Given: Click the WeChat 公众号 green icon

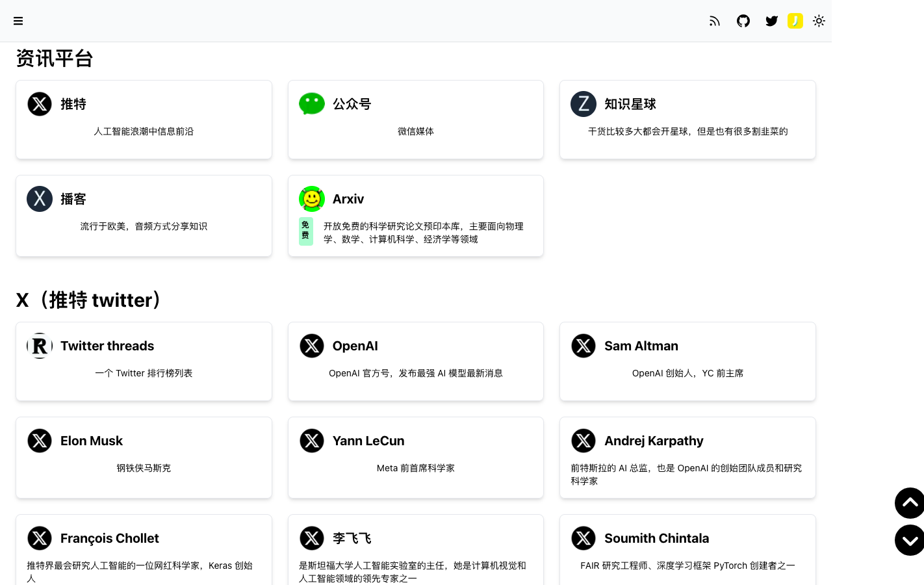Looking at the screenshot, I should [312, 104].
